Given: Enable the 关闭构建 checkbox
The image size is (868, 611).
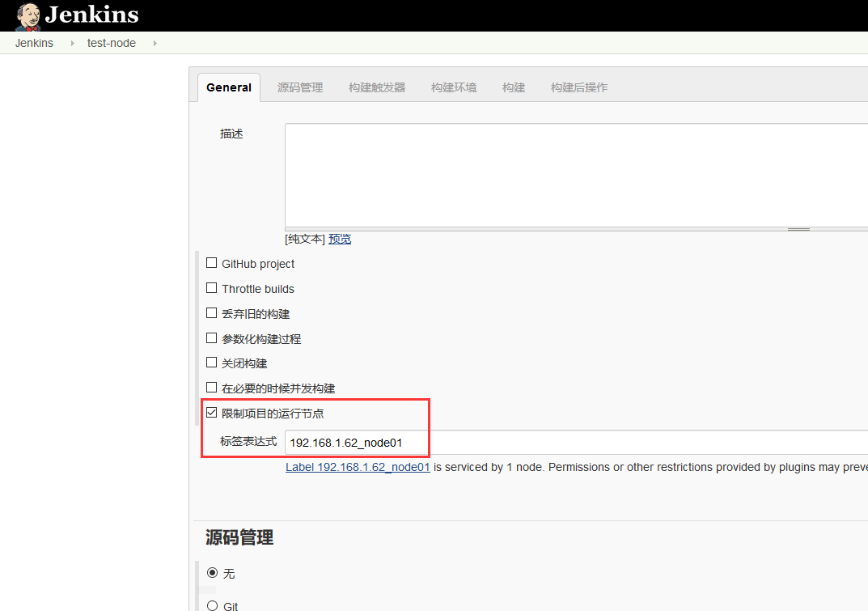Looking at the screenshot, I should tap(211, 363).
